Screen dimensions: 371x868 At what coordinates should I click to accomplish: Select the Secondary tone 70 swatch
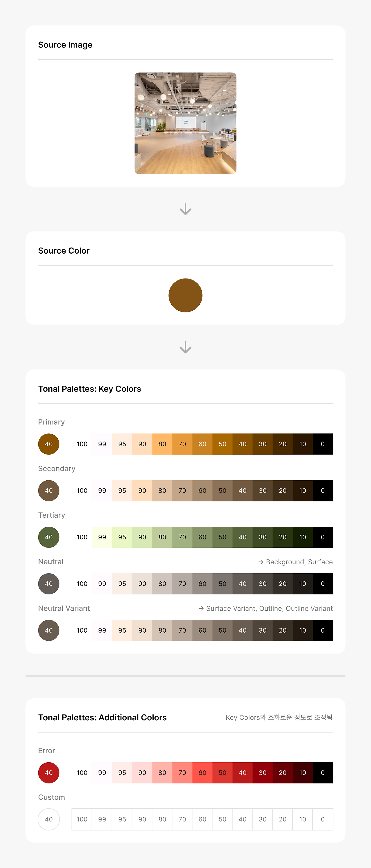182,491
